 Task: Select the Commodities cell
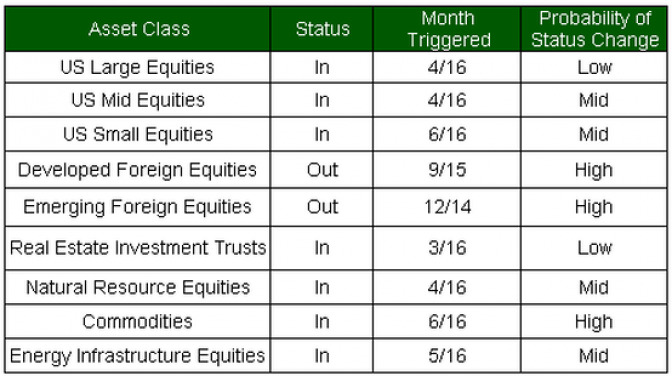click(x=138, y=322)
